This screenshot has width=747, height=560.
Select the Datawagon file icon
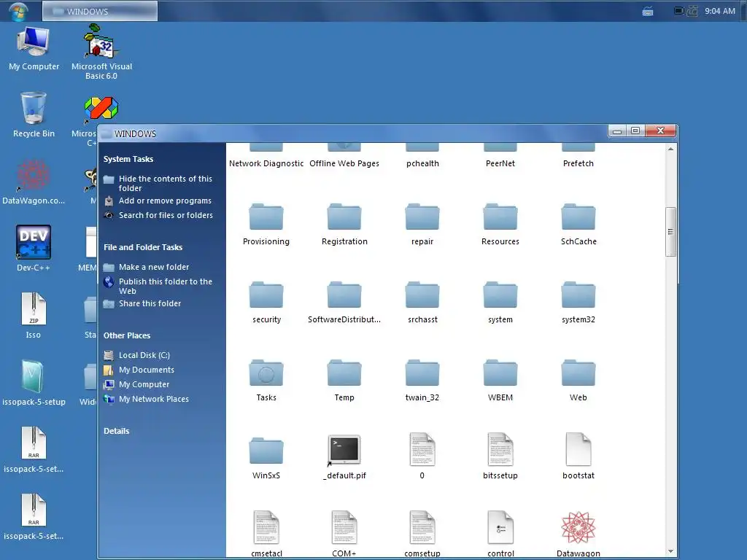coord(578,528)
